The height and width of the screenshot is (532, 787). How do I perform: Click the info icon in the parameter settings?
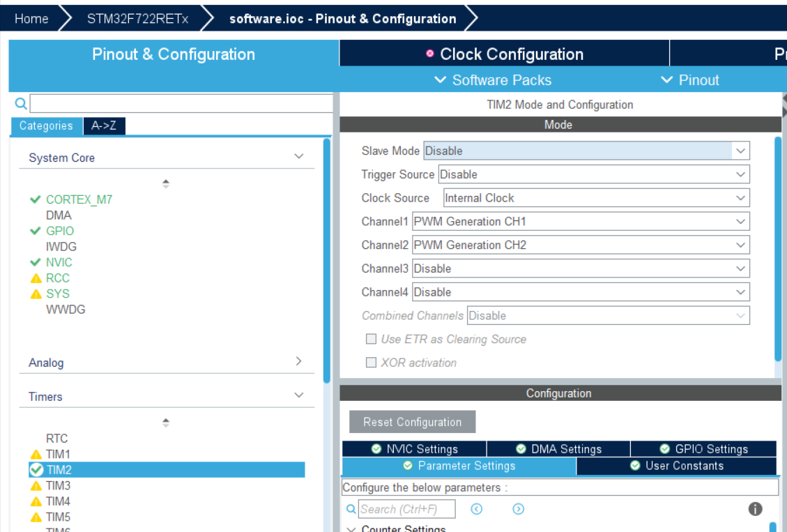755,509
